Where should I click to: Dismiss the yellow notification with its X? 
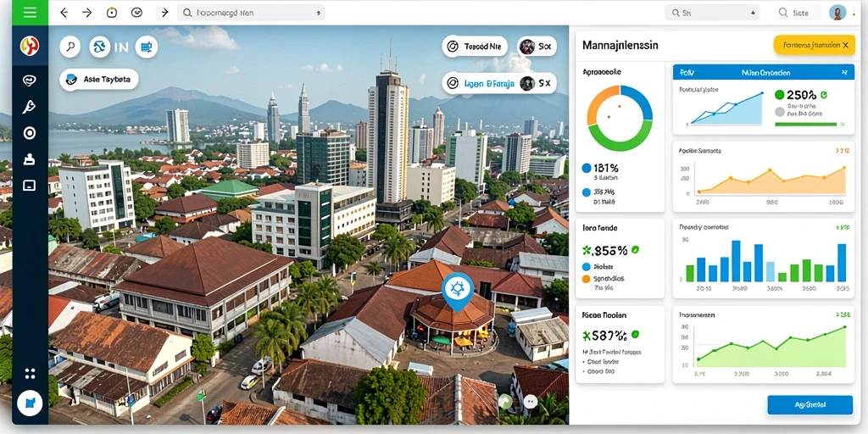845,45
